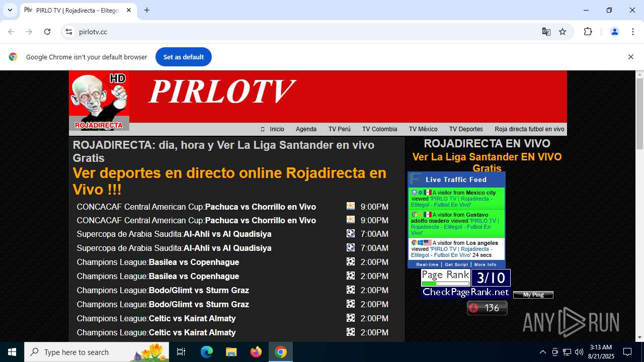644x362 pixels.
Task: Click the page vertical scrollbar thumb
Action: click(639, 114)
